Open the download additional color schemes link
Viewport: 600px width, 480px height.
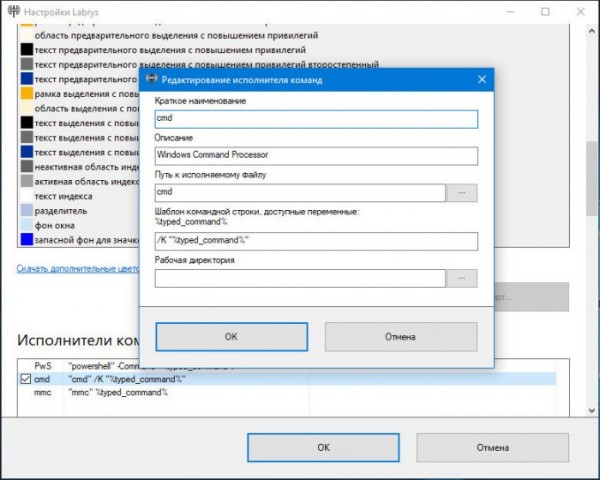pyautogui.click(x=78, y=269)
